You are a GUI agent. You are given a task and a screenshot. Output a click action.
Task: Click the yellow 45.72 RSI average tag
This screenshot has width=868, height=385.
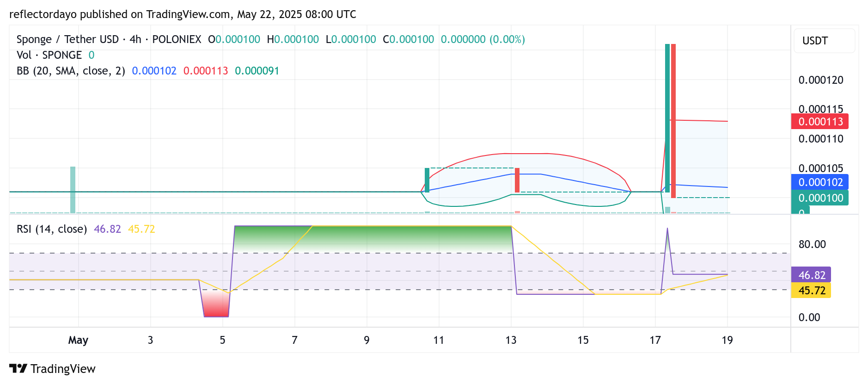point(811,291)
